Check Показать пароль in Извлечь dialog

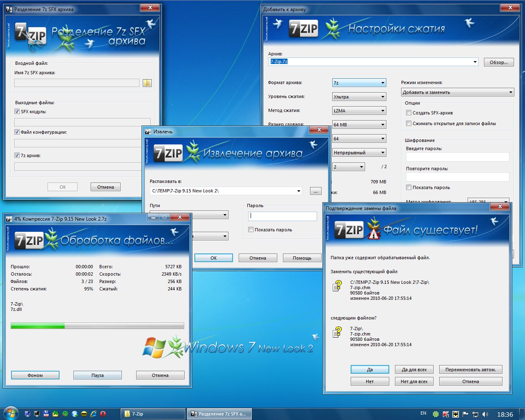point(251,230)
